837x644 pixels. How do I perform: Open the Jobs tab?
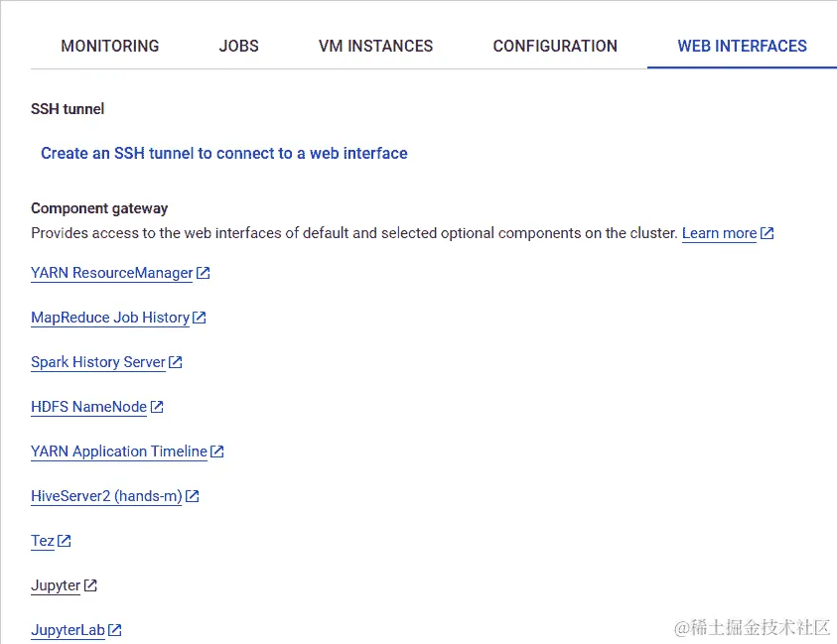click(x=239, y=46)
